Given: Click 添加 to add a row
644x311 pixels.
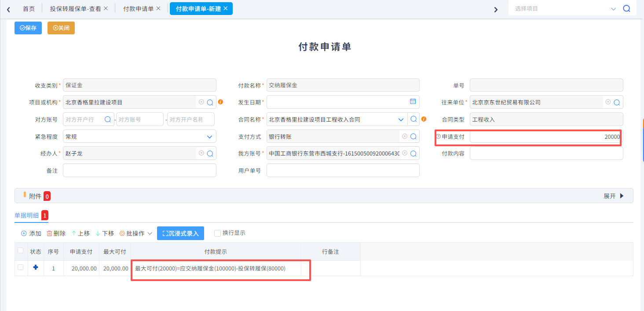Looking at the screenshot, I should pos(31,233).
